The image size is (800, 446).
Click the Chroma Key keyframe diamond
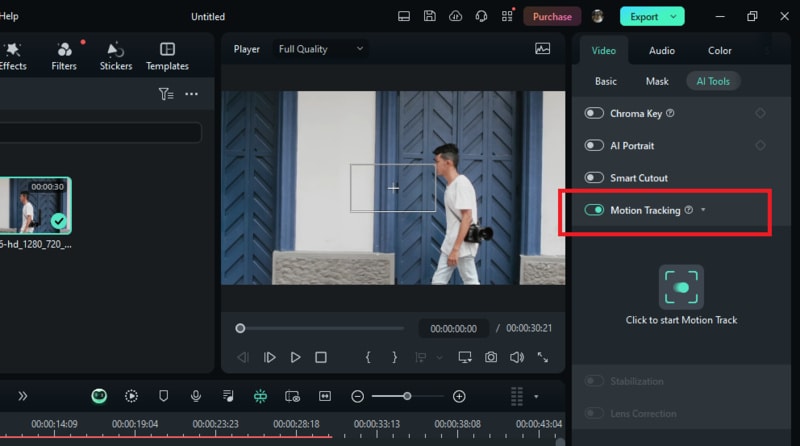tap(760, 113)
